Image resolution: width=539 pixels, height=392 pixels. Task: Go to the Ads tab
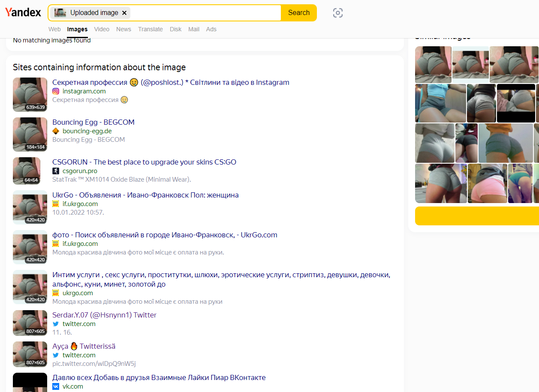point(211,29)
